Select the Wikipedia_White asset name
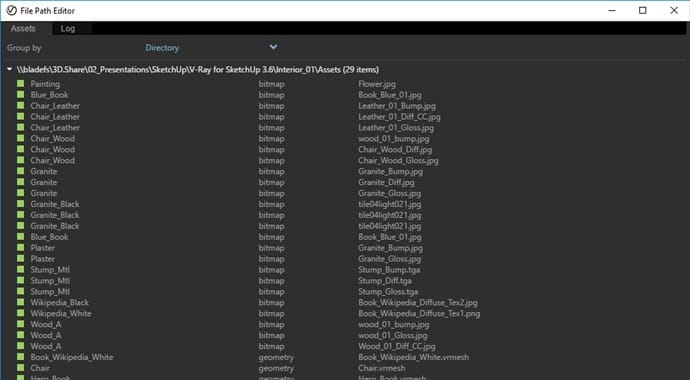 (x=61, y=313)
